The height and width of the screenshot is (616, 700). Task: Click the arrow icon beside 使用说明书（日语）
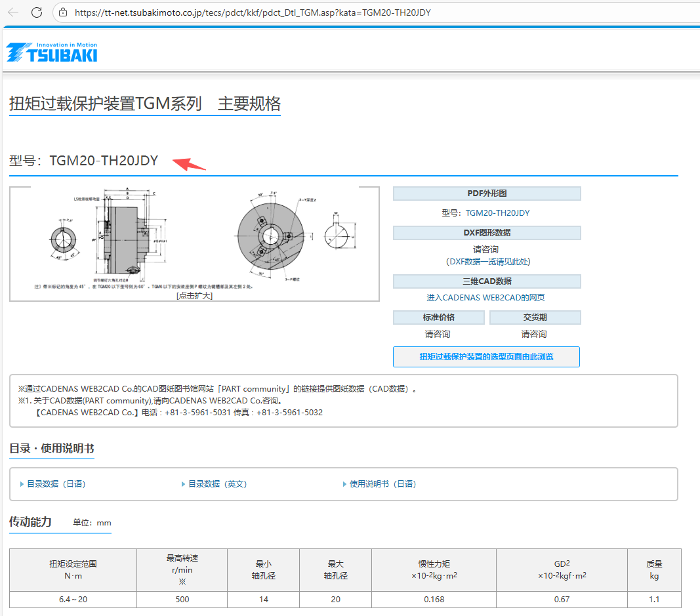[344, 483]
